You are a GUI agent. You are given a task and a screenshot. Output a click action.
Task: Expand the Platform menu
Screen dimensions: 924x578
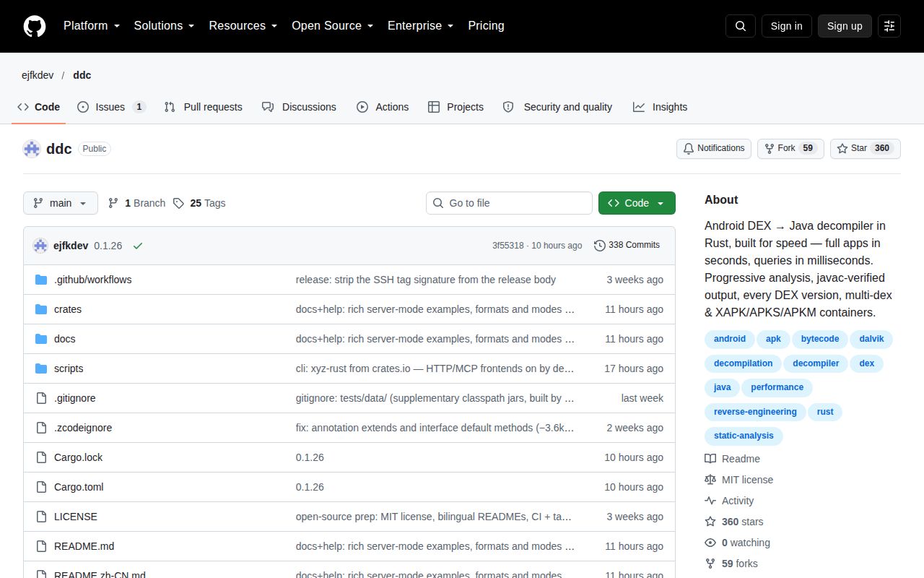91,26
